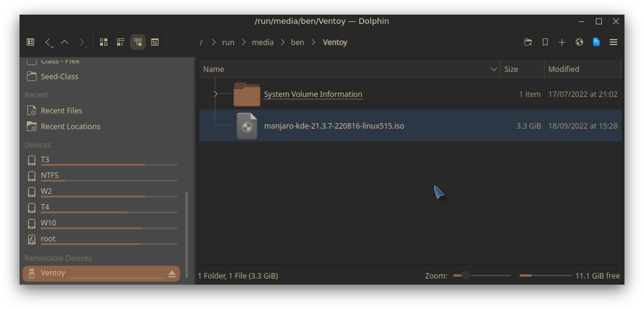The width and height of the screenshot is (644, 309).
Task: Click the '1 item' size cell
Action: tap(530, 94)
